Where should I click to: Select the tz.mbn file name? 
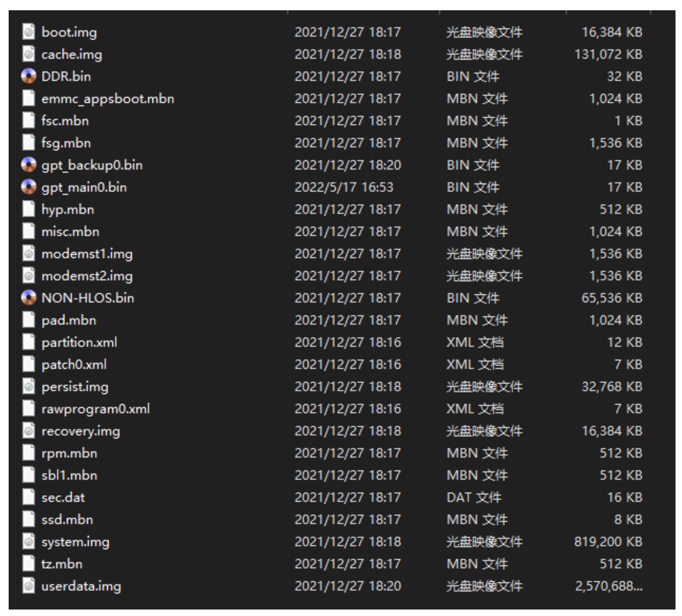62,564
